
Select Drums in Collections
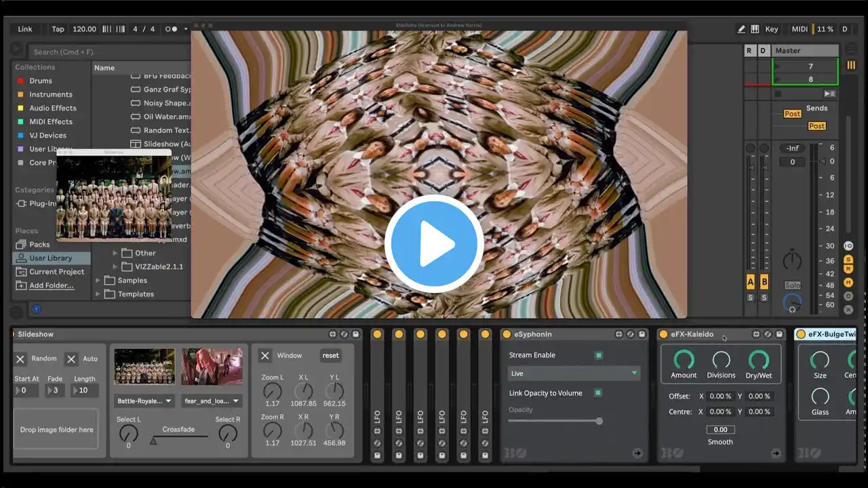[41, 81]
